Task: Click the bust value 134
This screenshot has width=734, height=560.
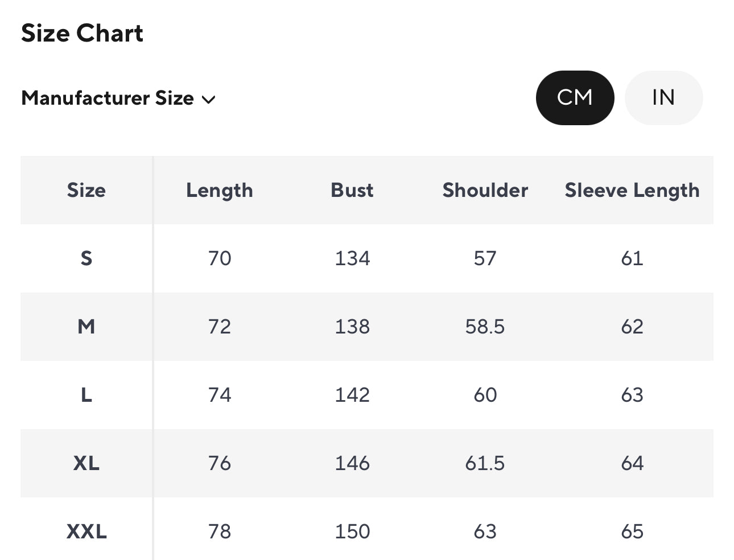Action: (352, 258)
